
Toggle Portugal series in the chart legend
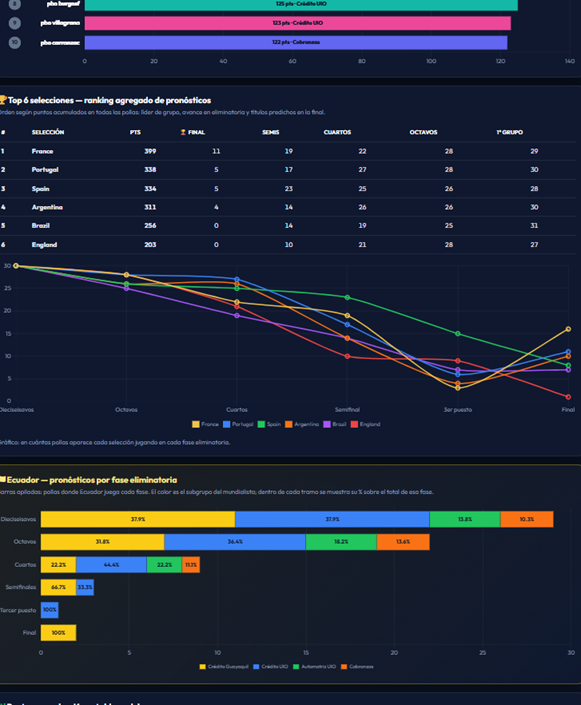[238, 424]
